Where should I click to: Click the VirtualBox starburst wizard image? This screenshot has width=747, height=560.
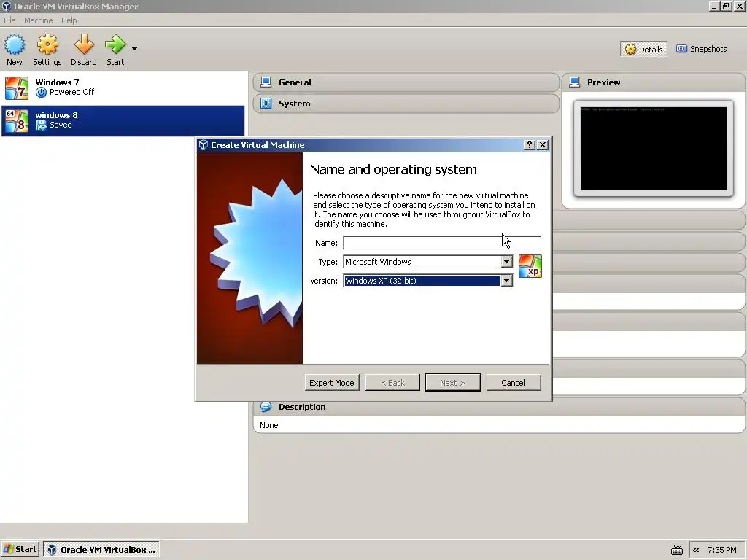[249, 258]
